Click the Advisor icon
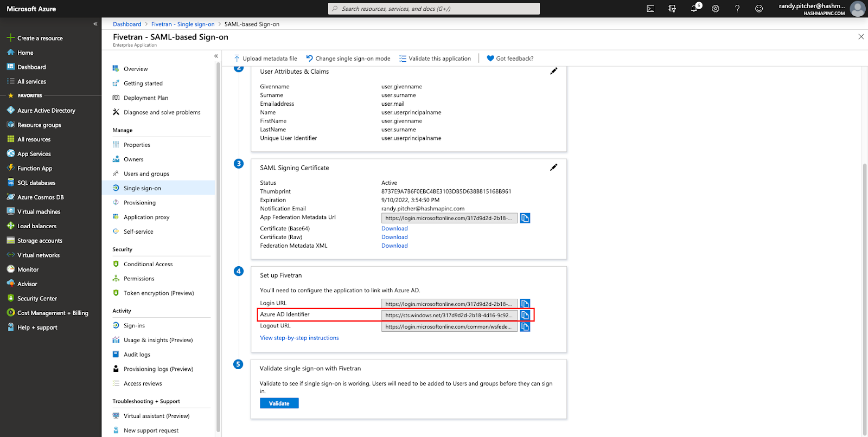 10,284
